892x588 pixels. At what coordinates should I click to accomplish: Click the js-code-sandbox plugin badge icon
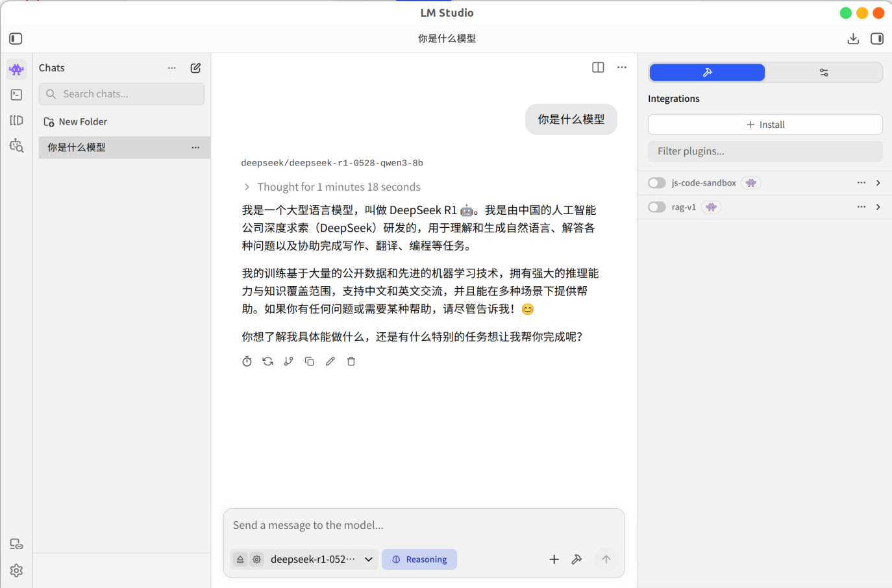pyautogui.click(x=751, y=183)
